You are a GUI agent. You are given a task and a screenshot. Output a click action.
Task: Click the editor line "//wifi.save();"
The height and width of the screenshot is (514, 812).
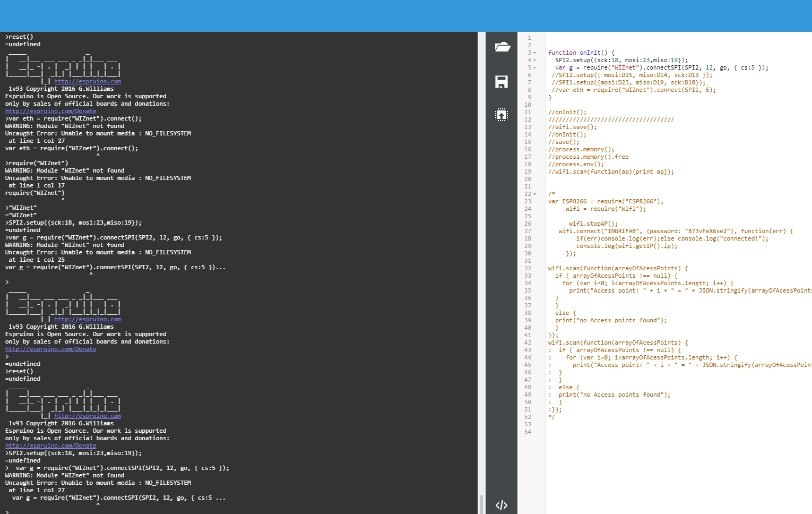573,127
